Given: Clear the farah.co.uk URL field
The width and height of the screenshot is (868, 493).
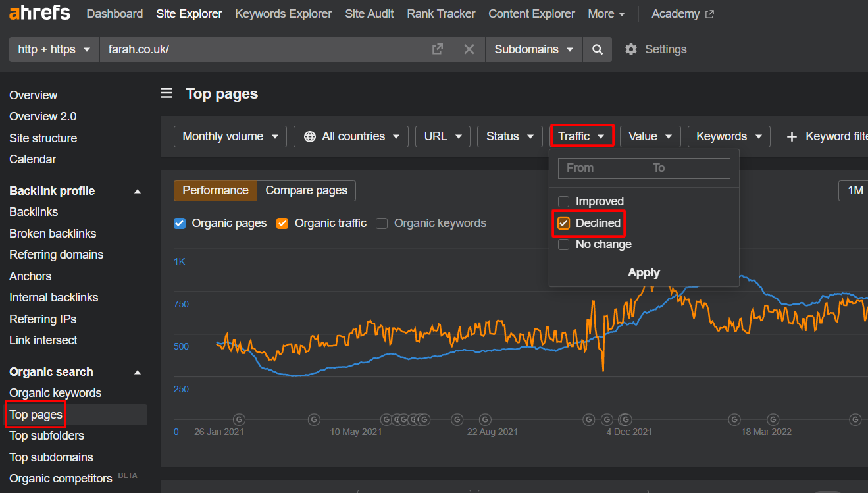Looking at the screenshot, I should point(469,49).
